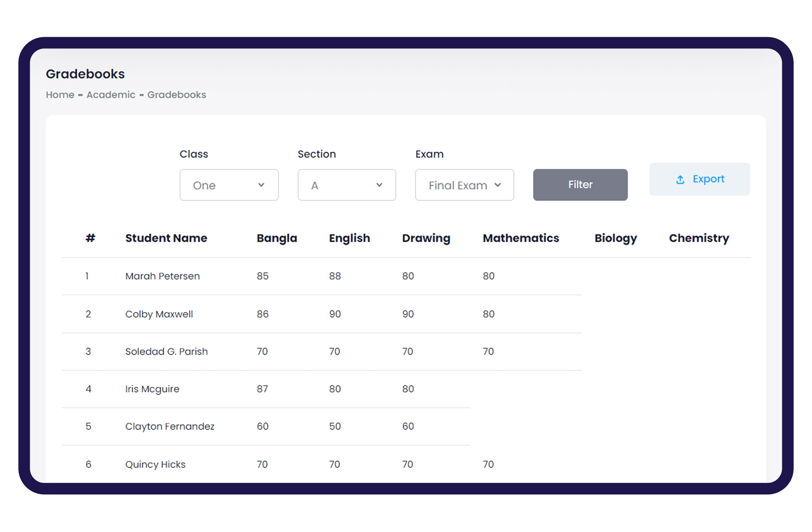Viewport: 812px width, 532px height.
Task: Select Clayton Fernandez's row
Action: tap(169, 426)
